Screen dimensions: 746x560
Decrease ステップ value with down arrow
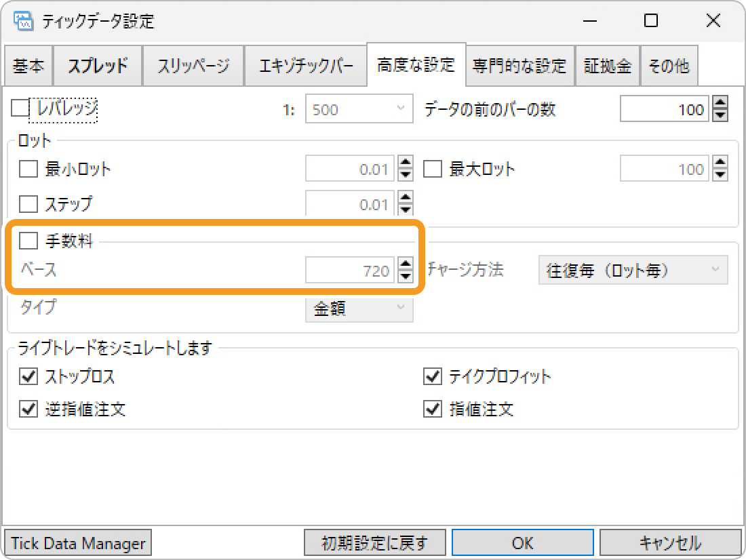click(x=406, y=209)
